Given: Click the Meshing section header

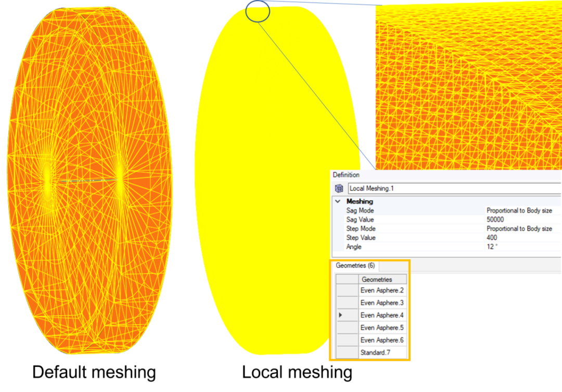Looking at the screenshot, I should point(360,201).
